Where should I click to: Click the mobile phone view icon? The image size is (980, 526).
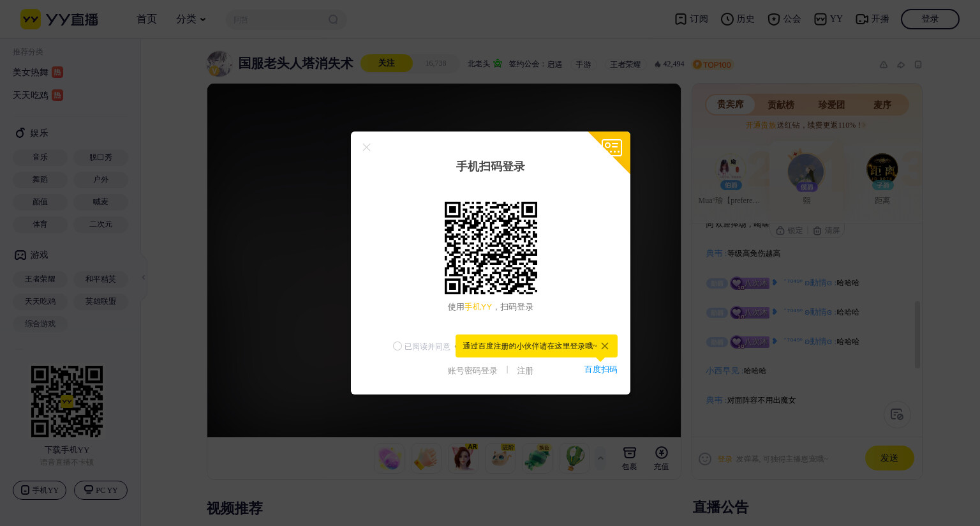coord(918,64)
